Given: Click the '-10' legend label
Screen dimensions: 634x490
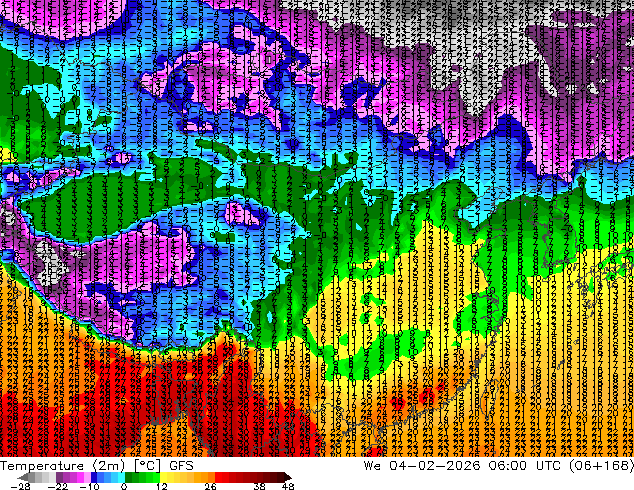Looking at the screenshot, I should coord(89,486).
